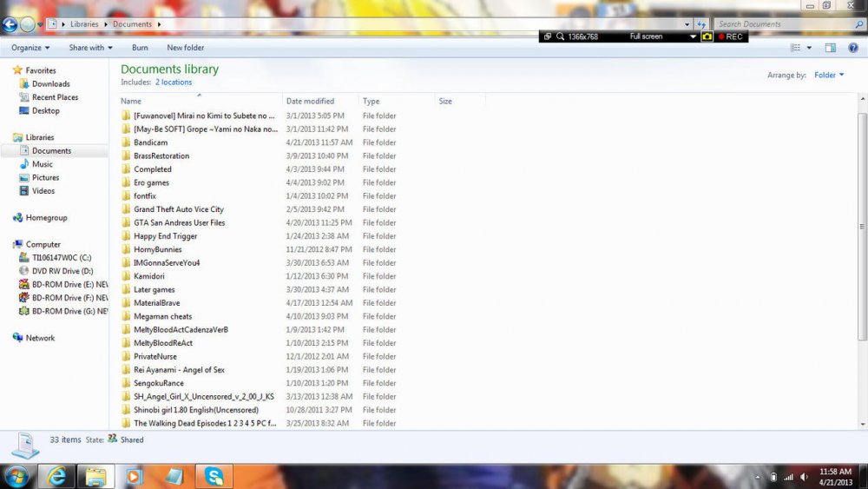This screenshot has width=868, height=489.
Task: Click the New folder button
Action: 185,48
